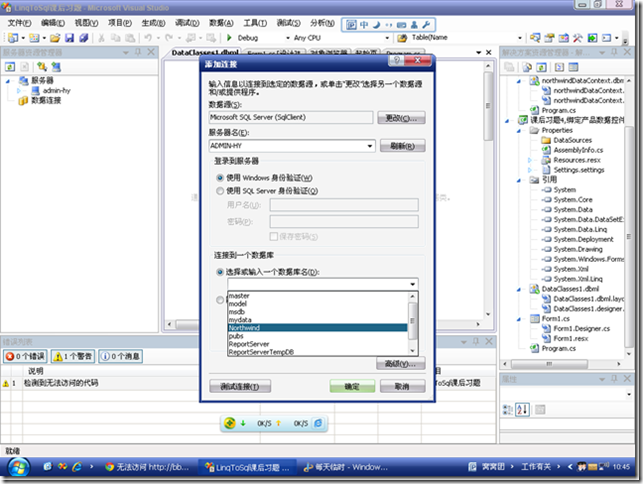Open the Properties Window toolbar icon
Viewport: 643px width, 484px height.
[549, 38]
